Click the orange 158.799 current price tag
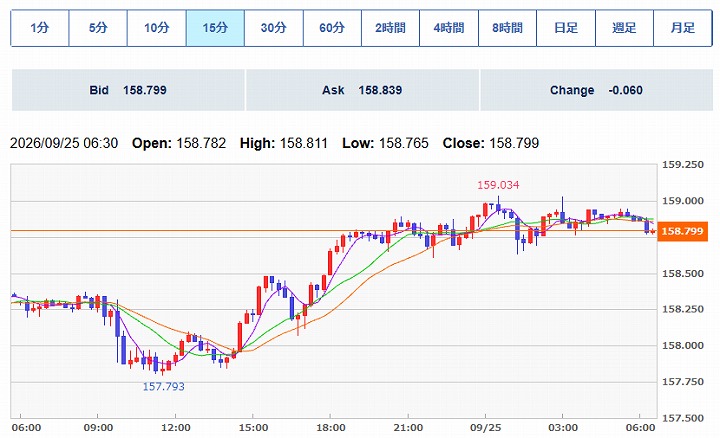This screenshot has width=720, height=438. pos(683,231)
